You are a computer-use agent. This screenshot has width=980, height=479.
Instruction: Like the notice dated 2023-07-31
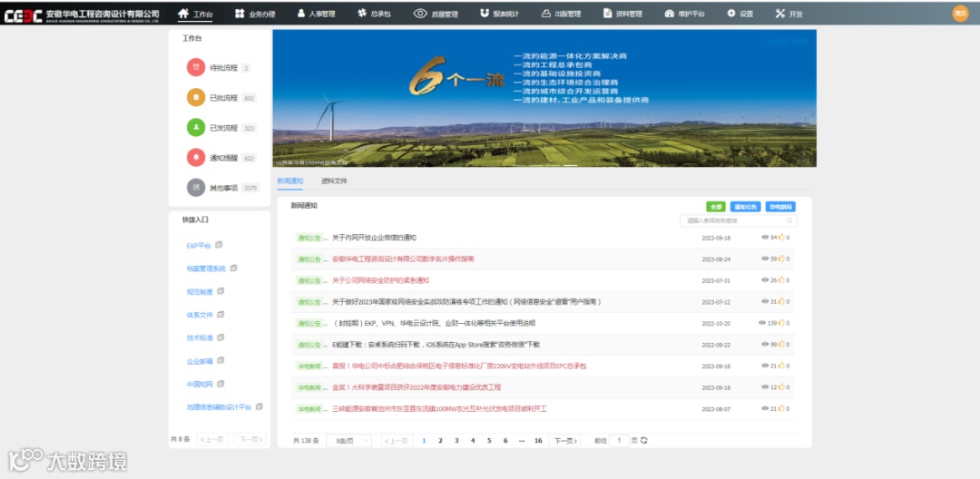click(x=781, y=280)
